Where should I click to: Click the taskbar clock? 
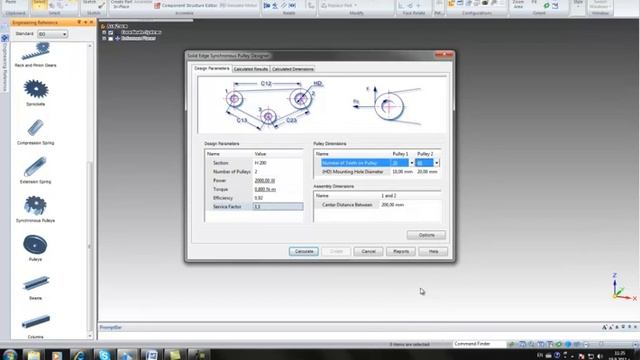click(x=620, y=356)
